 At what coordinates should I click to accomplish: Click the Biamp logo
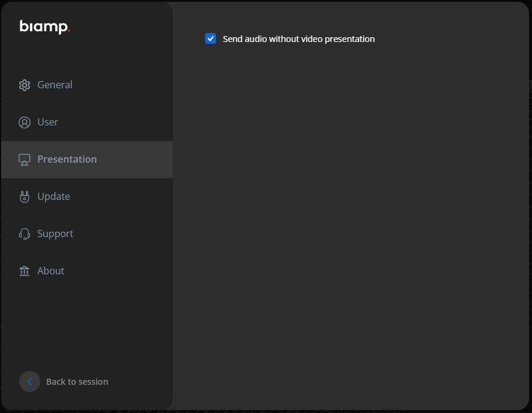(44, 26)
